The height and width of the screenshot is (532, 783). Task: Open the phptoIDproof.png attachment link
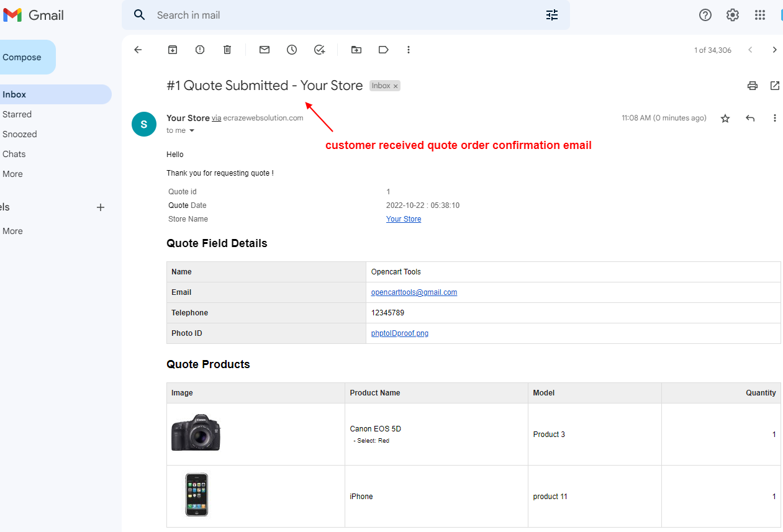[x=399, y=333]
